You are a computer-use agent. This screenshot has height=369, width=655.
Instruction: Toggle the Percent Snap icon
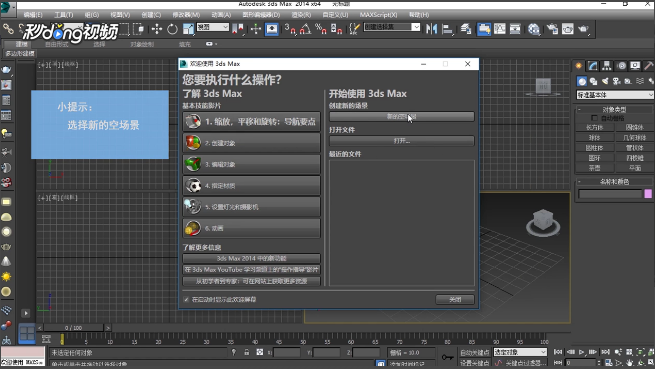pyautogui.click(x=321, y=29)
